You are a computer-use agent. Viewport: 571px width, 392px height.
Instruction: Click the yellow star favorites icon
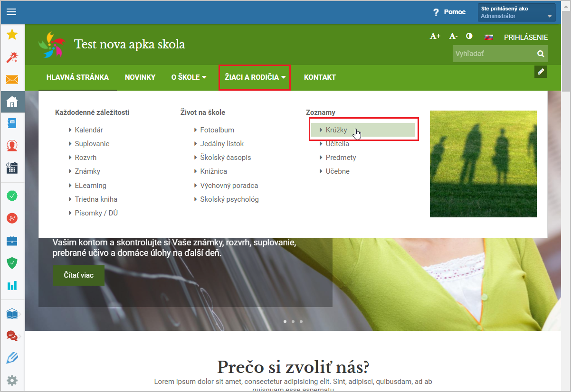pos(12,35)
